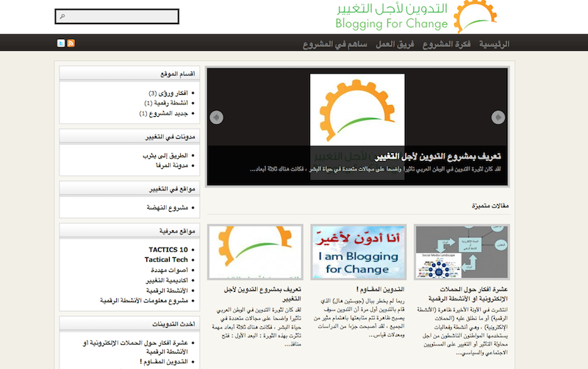Open the فريق العمل menu item
This screenshot has width=588, height=369.
pos(395,44)
